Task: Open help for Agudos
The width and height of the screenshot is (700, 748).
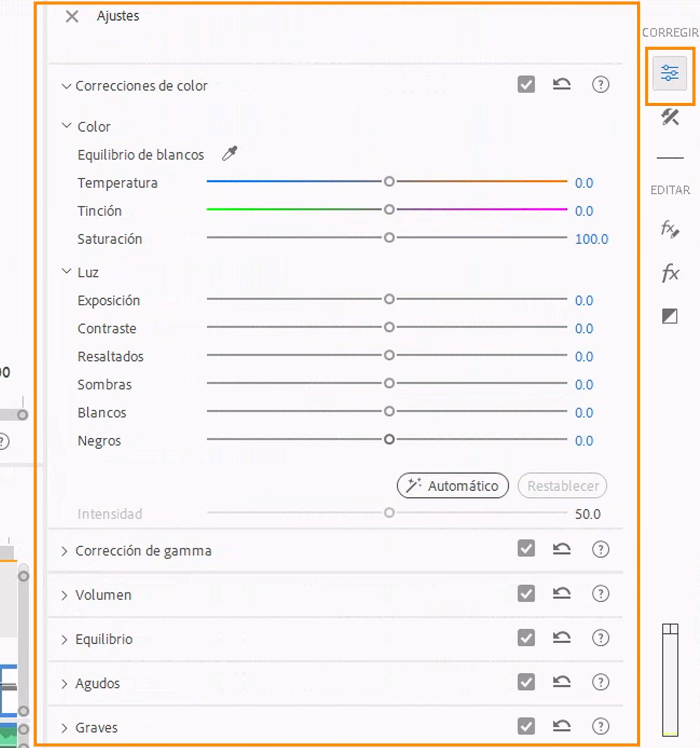Action: pos(601,682)
